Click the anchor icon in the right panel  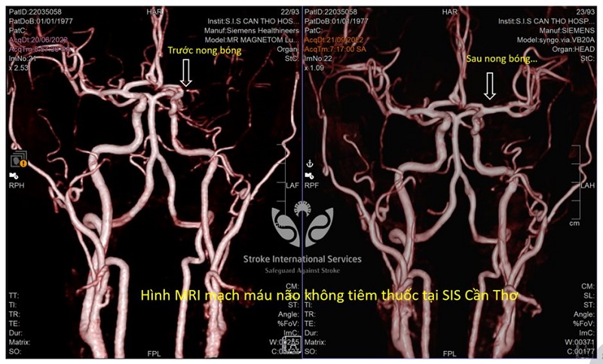click(x=310, y=164)
